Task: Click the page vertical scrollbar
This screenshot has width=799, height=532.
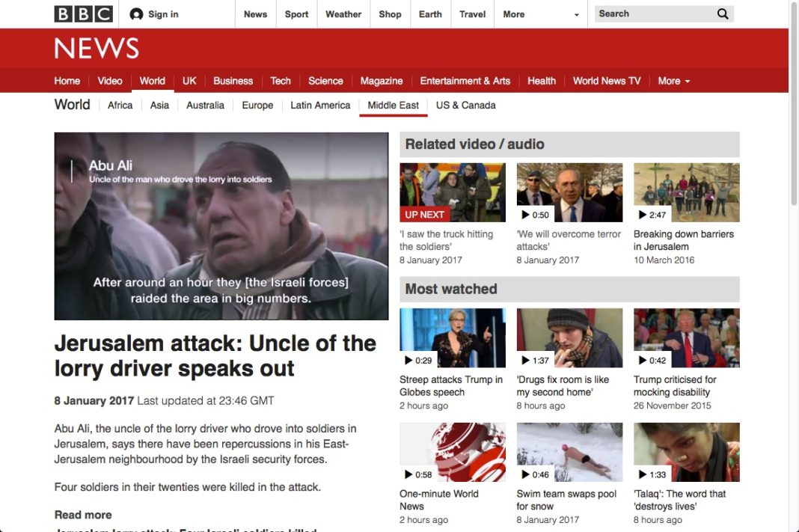Action: [x=794, y=105]
